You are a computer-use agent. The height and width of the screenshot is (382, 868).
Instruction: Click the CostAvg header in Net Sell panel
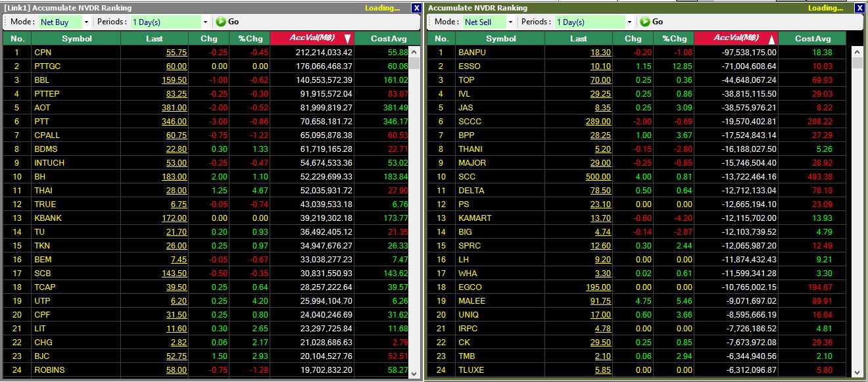[813, 38]
